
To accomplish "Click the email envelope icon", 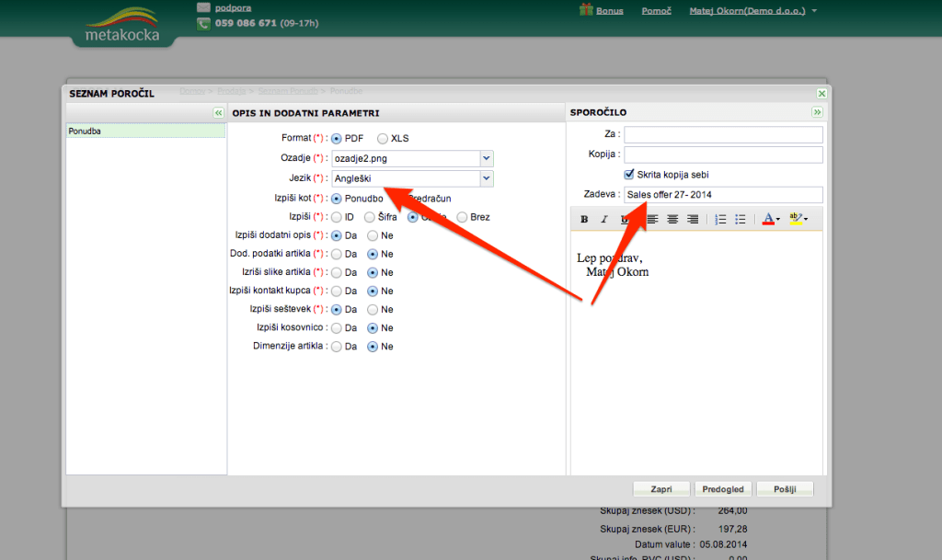I will pyautogui.click(x=203, y=7).
